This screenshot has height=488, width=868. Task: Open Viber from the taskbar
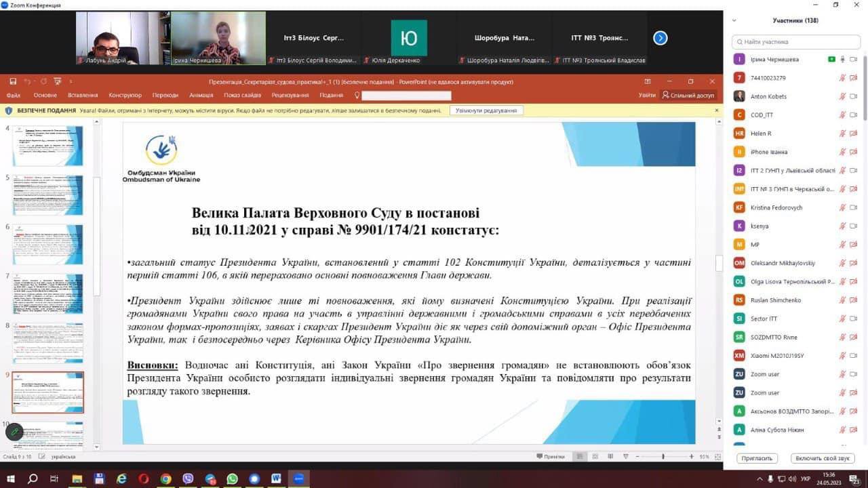point(188,479)
